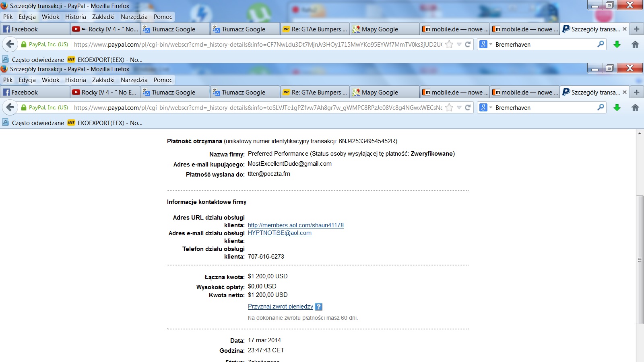Open Downloads green arrow in rear window
The height and width of the screenshot is (362, 644).
(x=617, y=44)
